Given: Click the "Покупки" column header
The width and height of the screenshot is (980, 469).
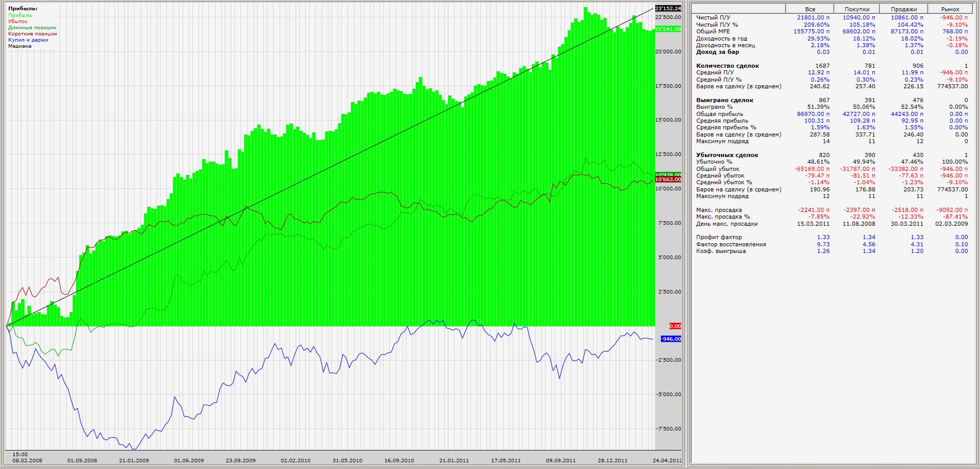Looking at the screenshot, I should (x=857, y=9).
